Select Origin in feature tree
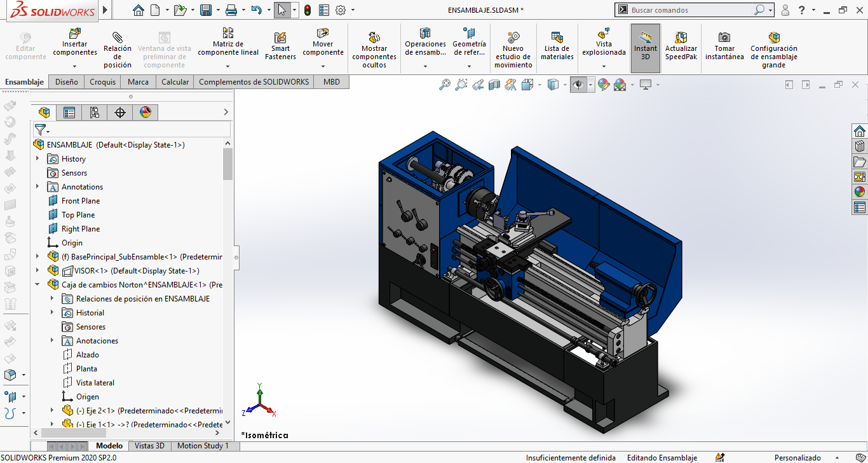The width and height of the screenshot is (868, 463). [72, 242]
